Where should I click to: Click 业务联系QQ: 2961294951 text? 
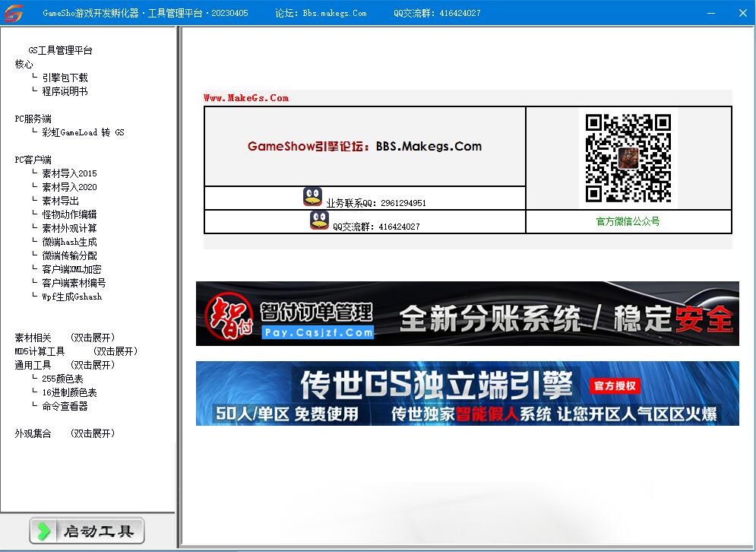(x=376, y=203)
